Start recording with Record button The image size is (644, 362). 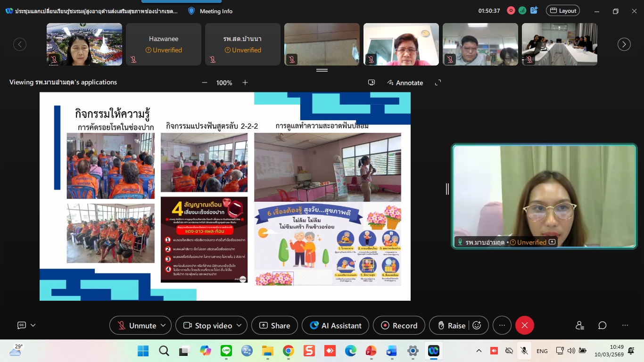pyautogui.click(x=399, y=325)
